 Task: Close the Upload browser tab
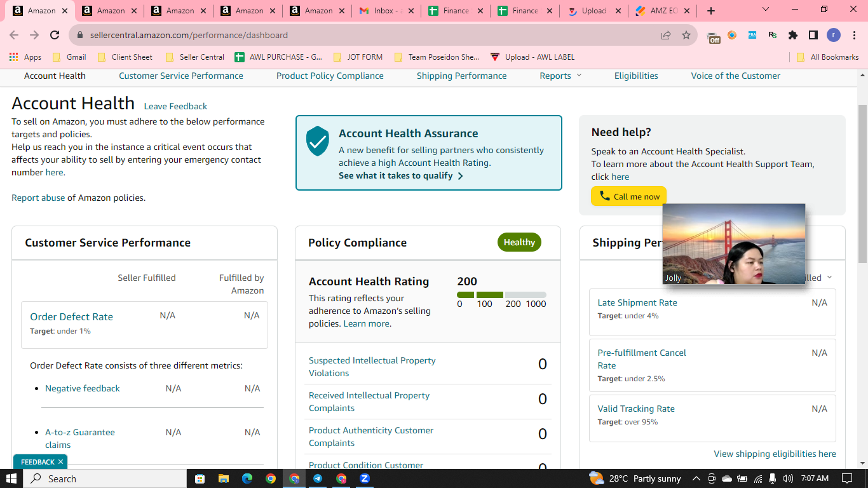pyautogui.click(x=619, y=11)
